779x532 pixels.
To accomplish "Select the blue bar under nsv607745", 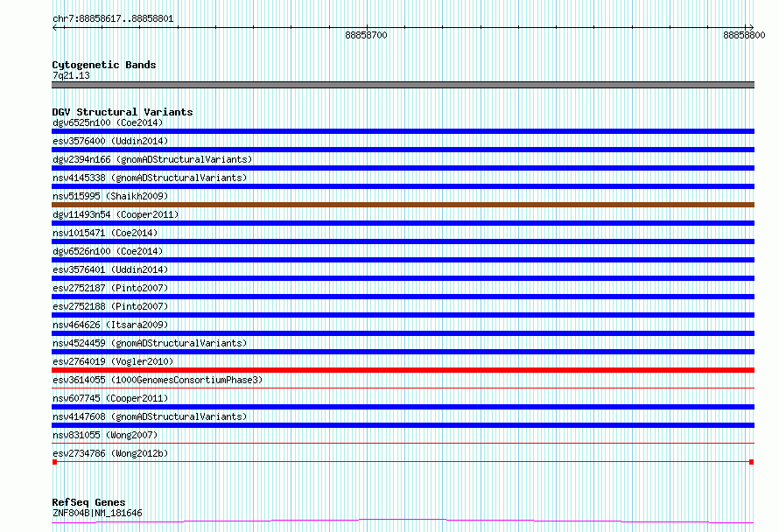I will click(x=403, y=407).
